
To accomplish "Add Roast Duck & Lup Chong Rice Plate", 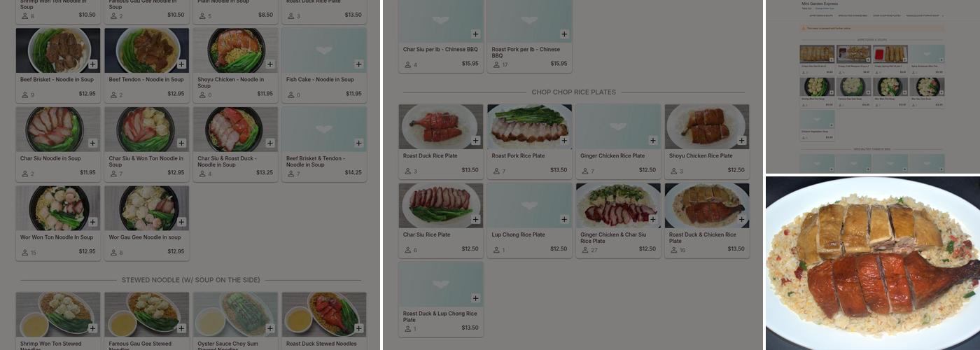I will click(476, 298).
